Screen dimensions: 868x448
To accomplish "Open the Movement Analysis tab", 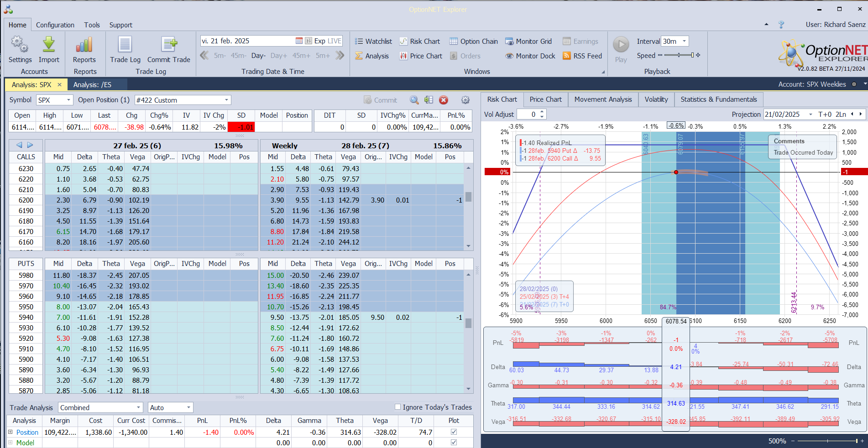I will pos(603,99).
